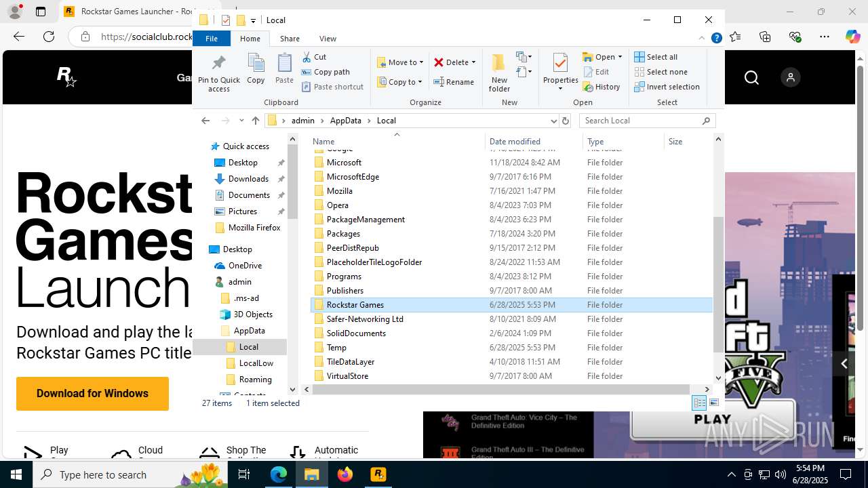The image size is (868, 488).
Task: Click Download for Windows on Rockstar page
Action: (x=92, y=394)
